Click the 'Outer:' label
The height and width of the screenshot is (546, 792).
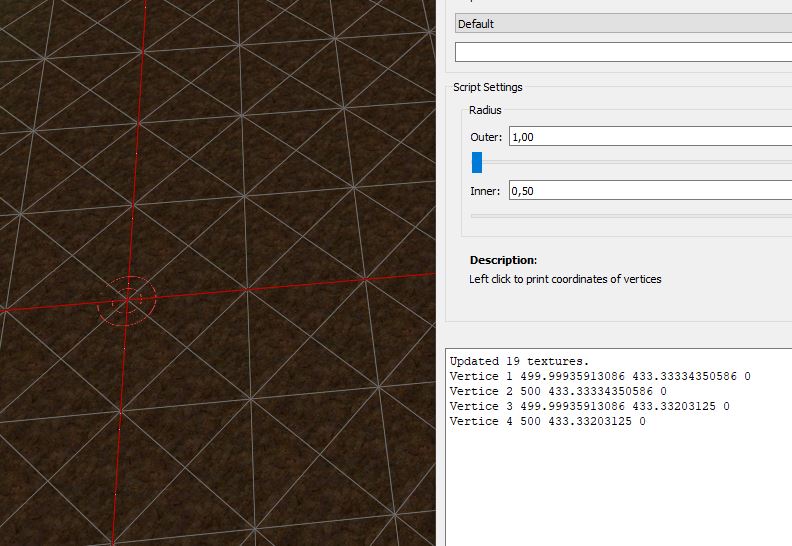[x=486, y=137]
